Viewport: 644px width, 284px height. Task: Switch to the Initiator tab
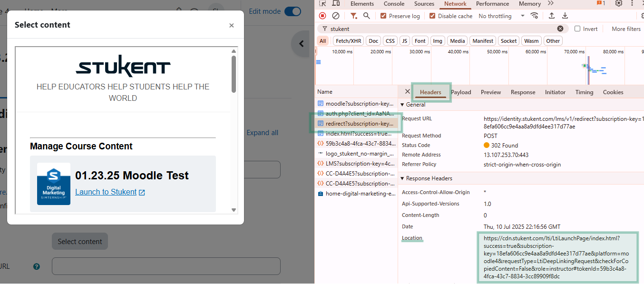[556, 92]
